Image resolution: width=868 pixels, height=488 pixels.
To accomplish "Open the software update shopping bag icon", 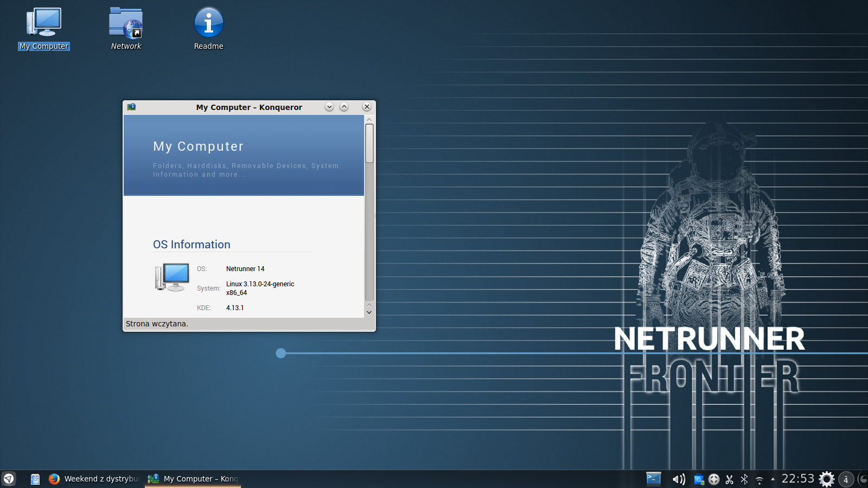I will 699,479.
